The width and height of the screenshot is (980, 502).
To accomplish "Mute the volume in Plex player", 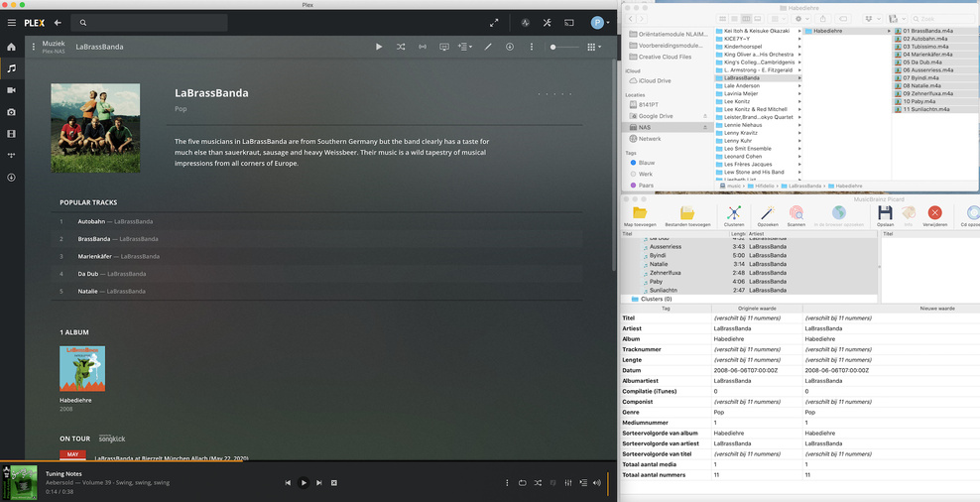I will [x=597, y=482].
